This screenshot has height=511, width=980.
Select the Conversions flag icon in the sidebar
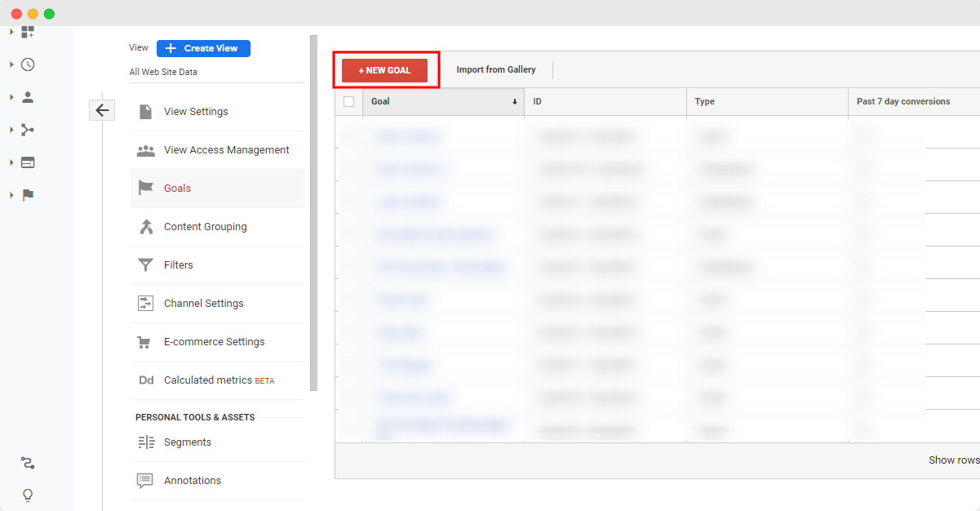click(28, 195)
